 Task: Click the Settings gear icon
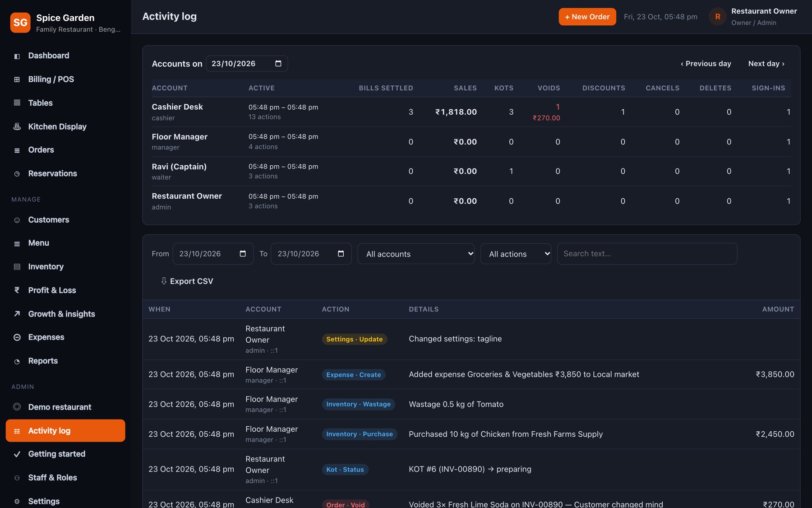(x=17, y=501)
